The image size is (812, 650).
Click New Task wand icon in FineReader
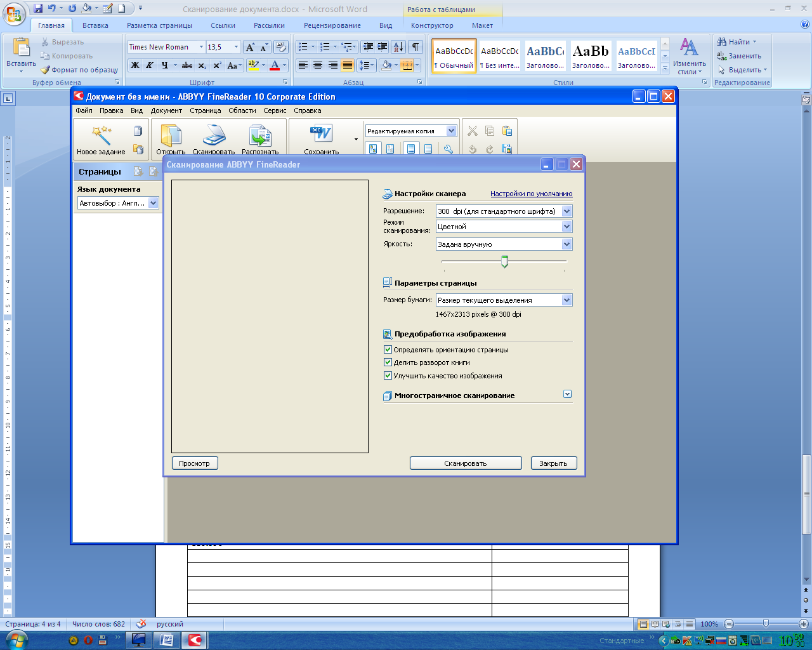[101, 135]
